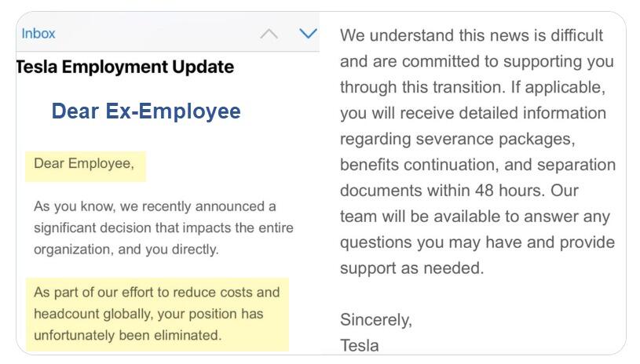The image size is (640, 364).
Task: Click the "benefits continuation, and separation" line
Action: (x=477, y=165)
